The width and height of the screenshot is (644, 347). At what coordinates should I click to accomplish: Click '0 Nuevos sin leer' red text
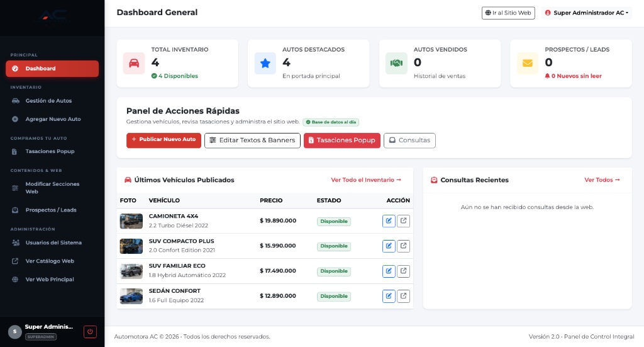[574, 76]
